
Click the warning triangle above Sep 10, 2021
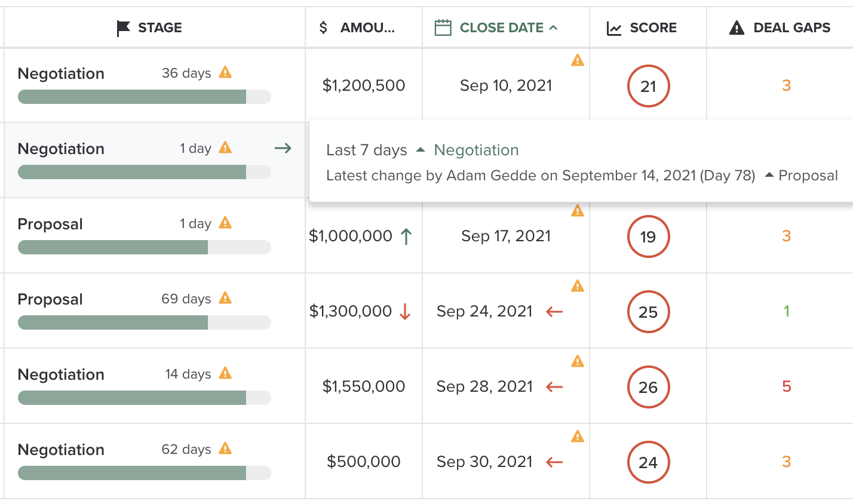tap(577, 60)
